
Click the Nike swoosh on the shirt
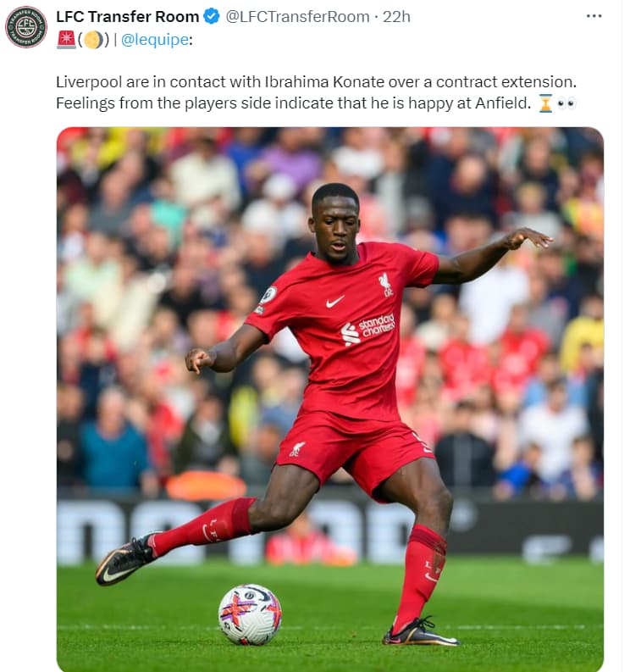click(334, 302)
